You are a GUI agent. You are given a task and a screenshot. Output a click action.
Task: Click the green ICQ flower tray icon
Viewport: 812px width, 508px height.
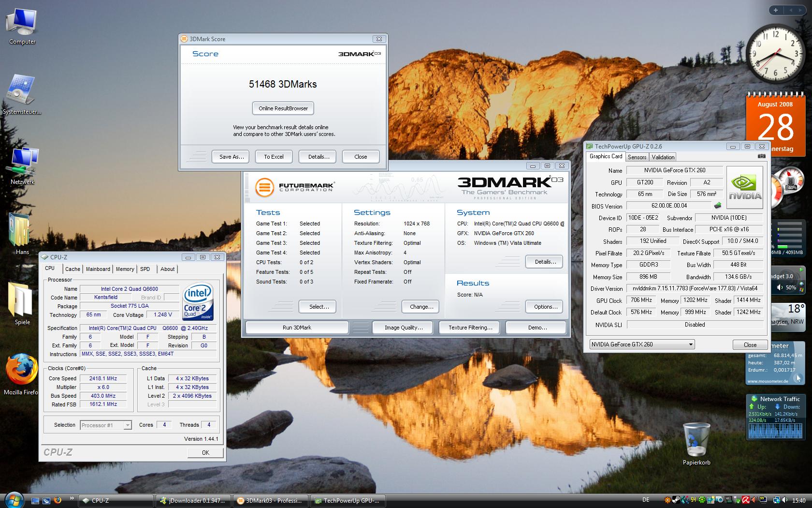(702, 501)
